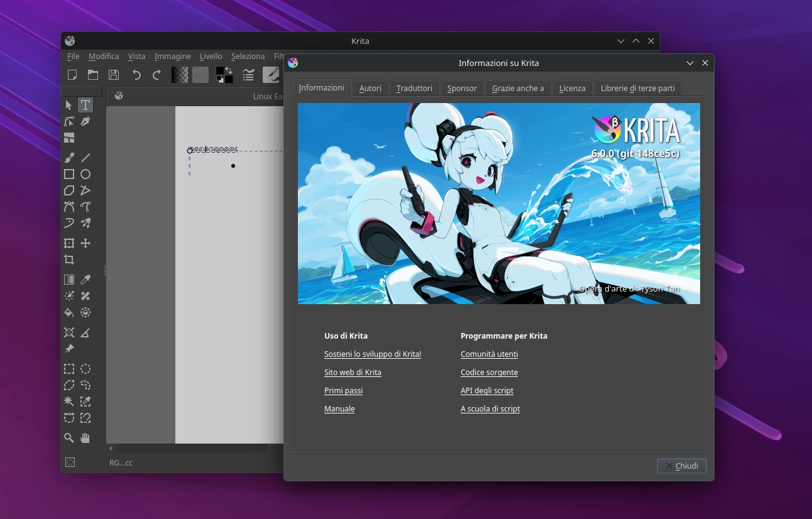Select the Gradient tool
The width and height of the screenshot is (812, 519).
pos(69,279)
